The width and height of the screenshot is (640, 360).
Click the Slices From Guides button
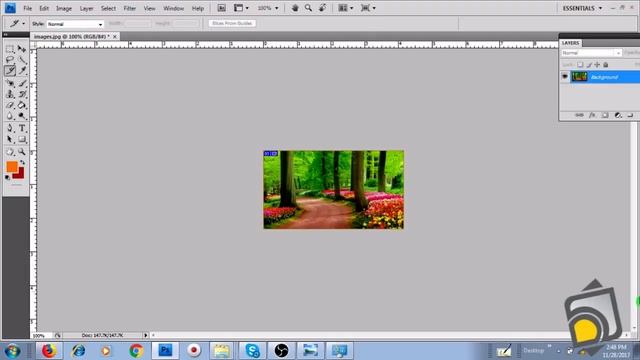pyautogui.click(x=232, y=23)
